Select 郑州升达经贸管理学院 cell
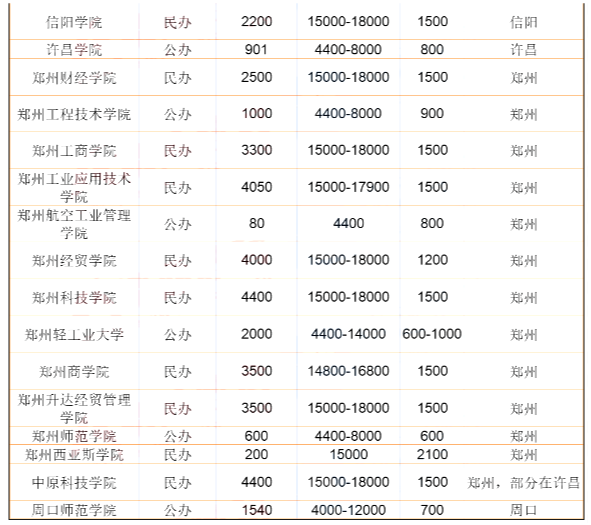Viewport: 591px width, 525px height. click(74, 409)
